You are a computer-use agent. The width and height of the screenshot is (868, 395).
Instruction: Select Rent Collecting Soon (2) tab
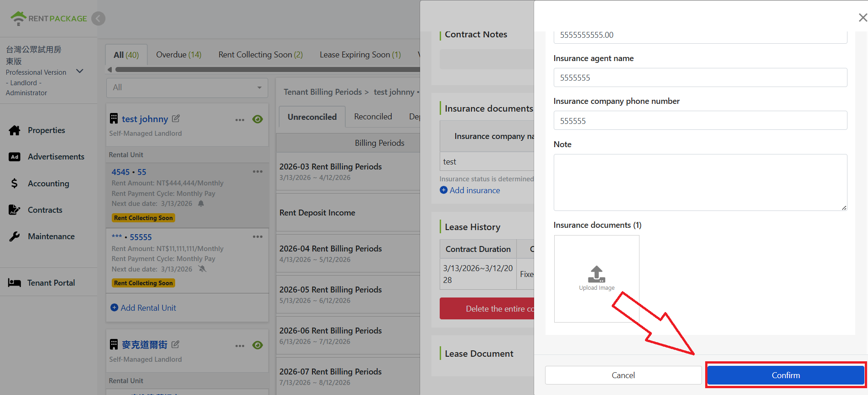pyautogui.click(x=260, y=55)
